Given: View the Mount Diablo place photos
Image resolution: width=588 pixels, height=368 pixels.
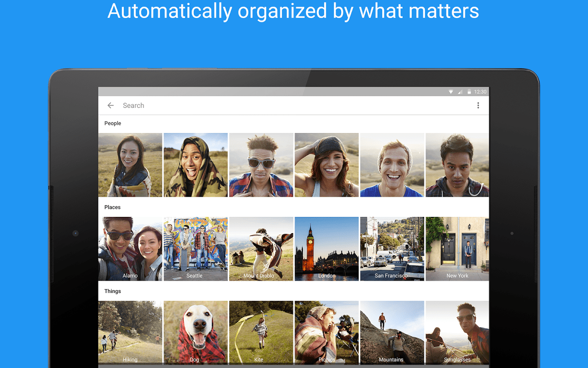Looking at the screenshot, I should point(261,249).
